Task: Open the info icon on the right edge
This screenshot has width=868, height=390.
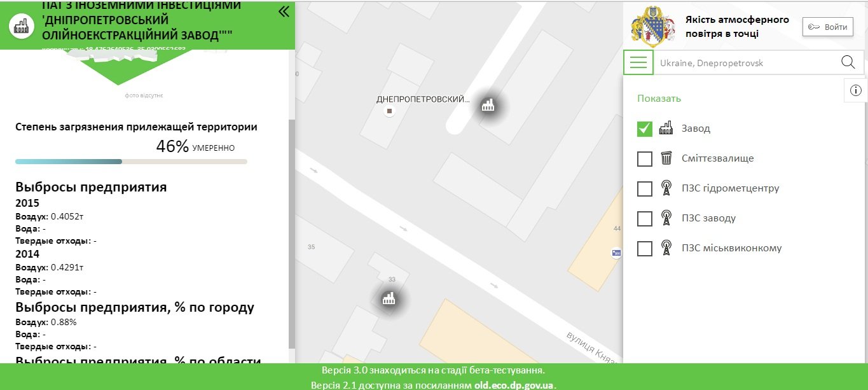Action: 855,90
